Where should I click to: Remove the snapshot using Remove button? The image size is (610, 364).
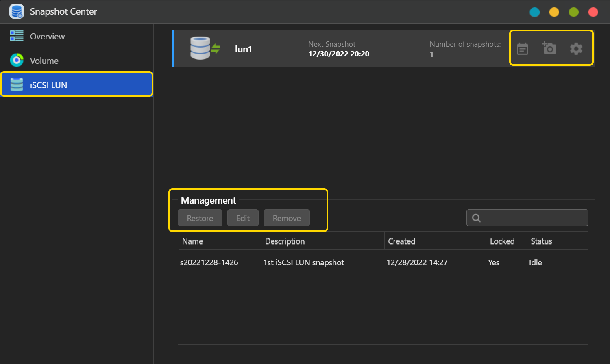287,218
